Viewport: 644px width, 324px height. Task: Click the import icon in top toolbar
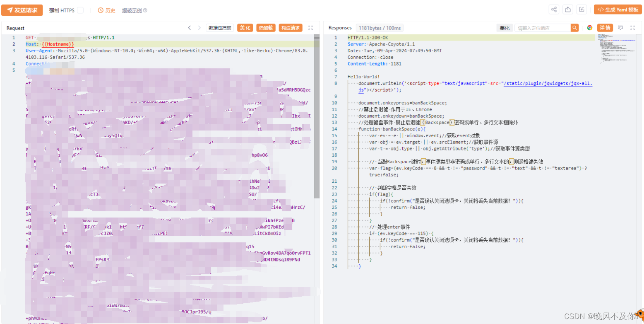coord(582,10)
